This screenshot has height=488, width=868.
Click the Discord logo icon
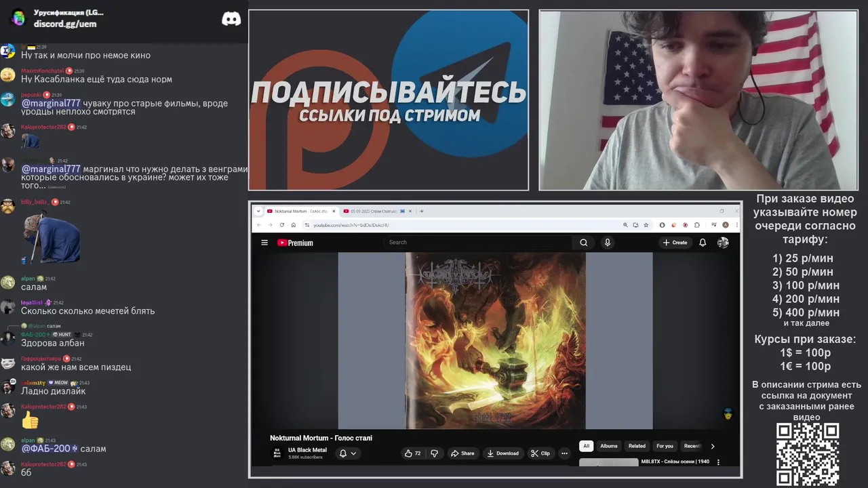(231, 19)
